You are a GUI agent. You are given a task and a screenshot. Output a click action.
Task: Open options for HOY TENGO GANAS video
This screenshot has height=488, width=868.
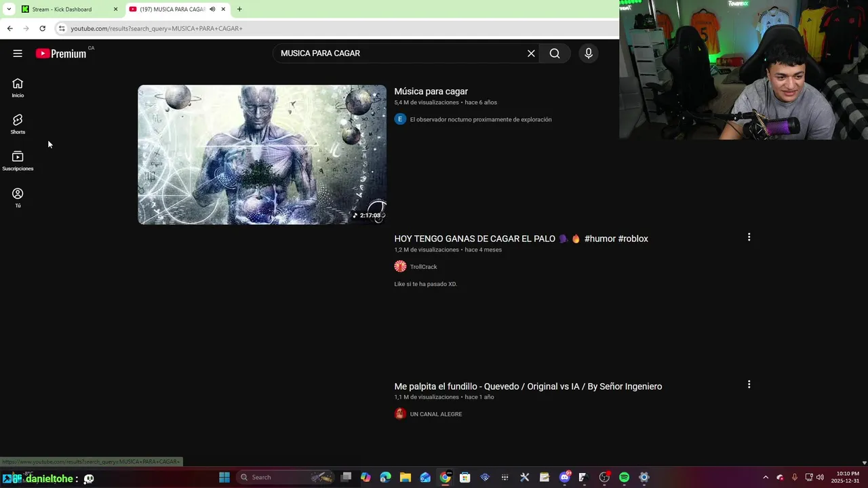pos(749,237)
